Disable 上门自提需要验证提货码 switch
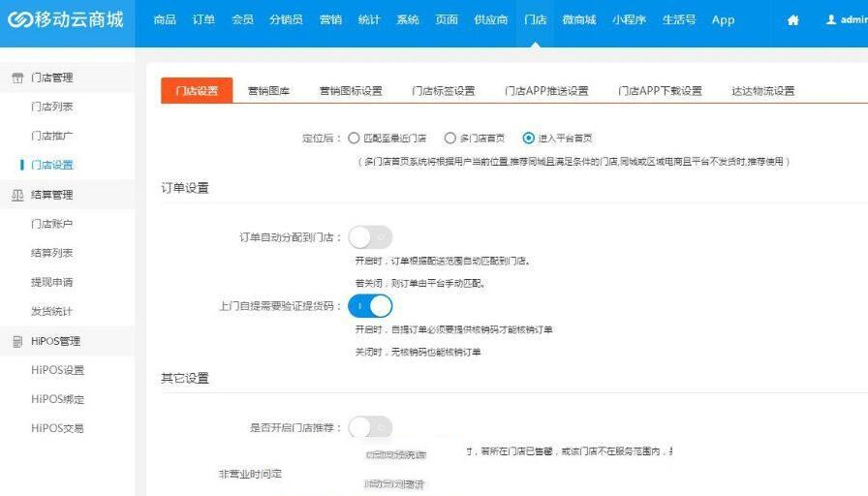This screenshot has height=496, width=868. click(x=370, y=306)
